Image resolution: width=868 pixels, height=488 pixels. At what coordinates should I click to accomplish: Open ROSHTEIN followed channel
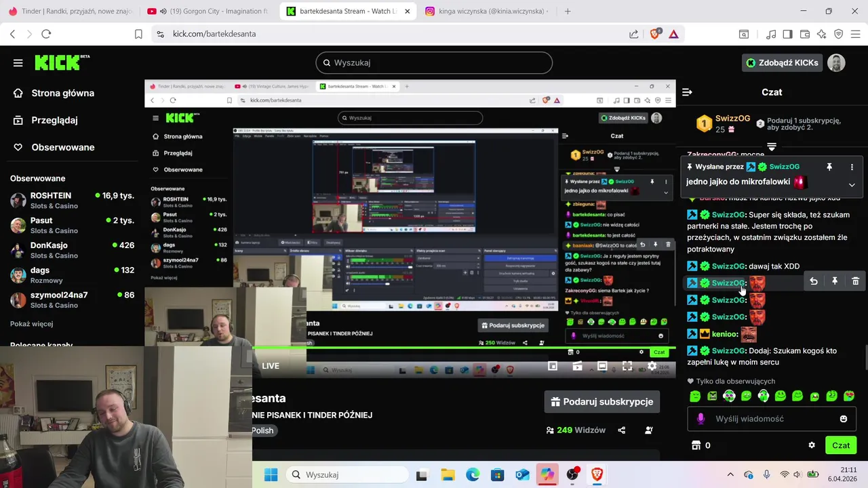[x=72, y=200]
